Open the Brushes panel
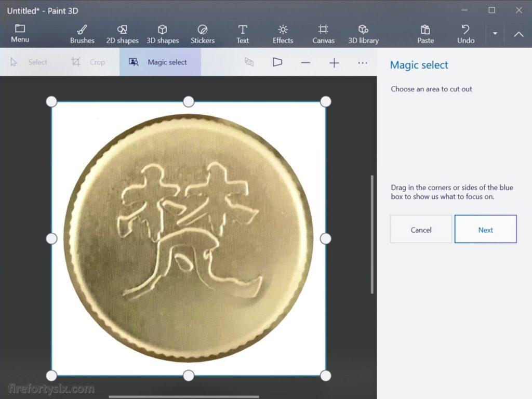 pyautogui.click(x=82, y=33)
